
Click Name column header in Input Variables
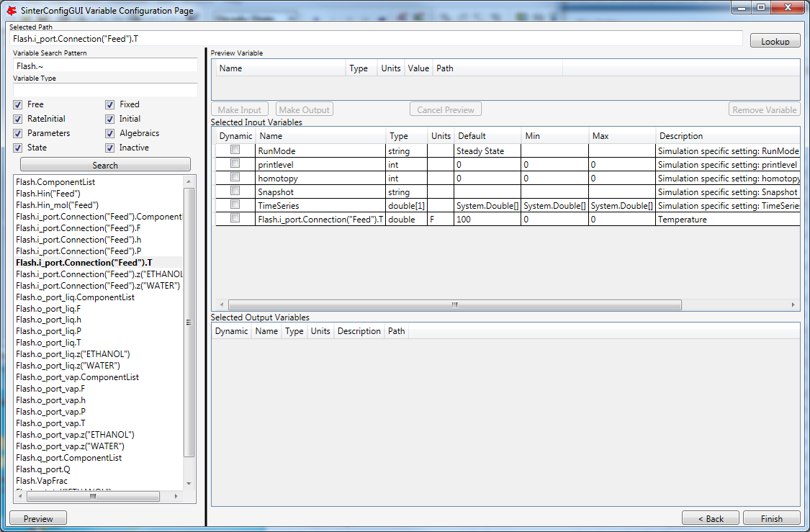pos(321,136)
